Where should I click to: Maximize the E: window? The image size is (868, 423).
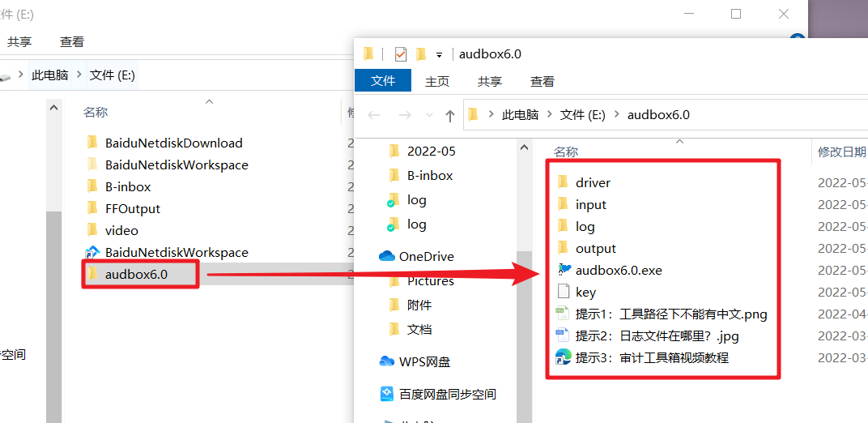(x=736, y=14)
